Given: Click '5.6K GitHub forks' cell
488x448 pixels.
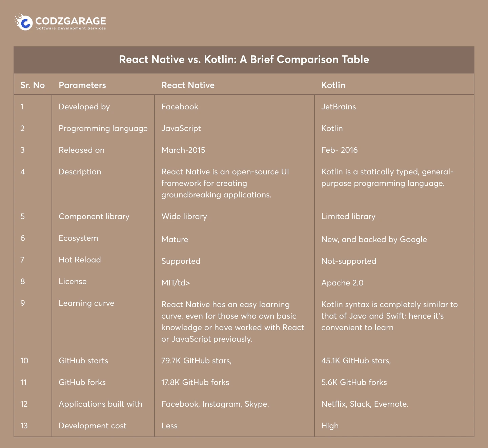Looking at the screenshot, I should click(x=354, y=382).
